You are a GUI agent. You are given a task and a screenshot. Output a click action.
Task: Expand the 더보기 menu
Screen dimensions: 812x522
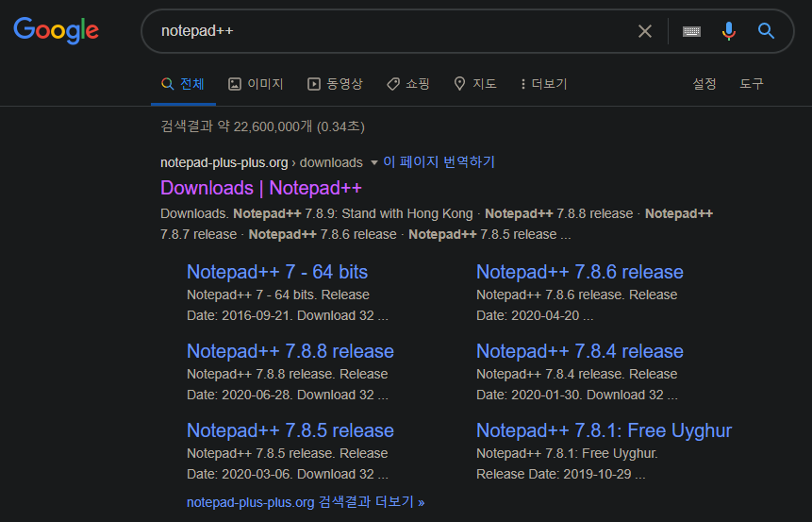544,84
